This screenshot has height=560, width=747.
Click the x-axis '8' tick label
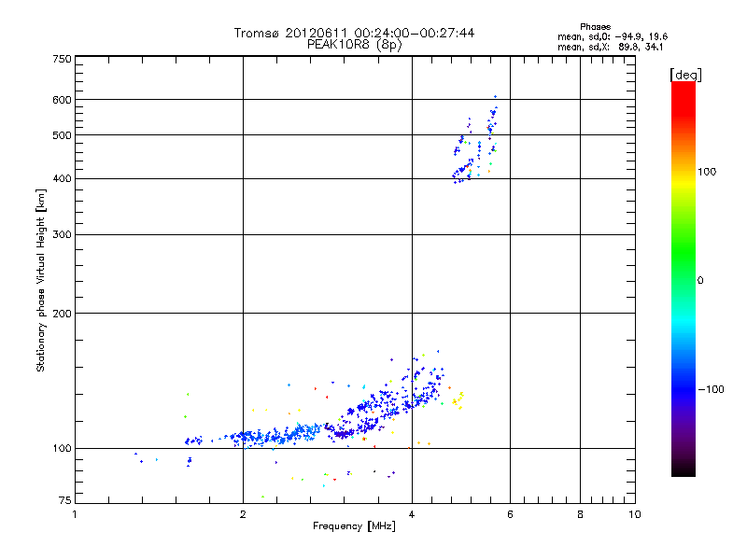pyautogui.click(x=580, y=515)
